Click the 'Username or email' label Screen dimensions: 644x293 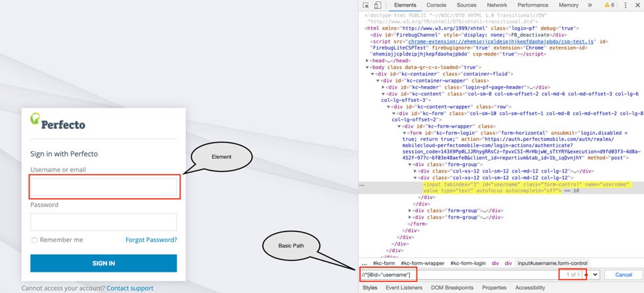click(x=58, y=170)
